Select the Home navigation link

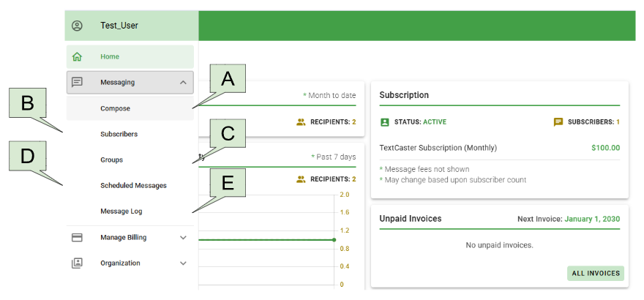pyautogui.click(x=110, y=57)
